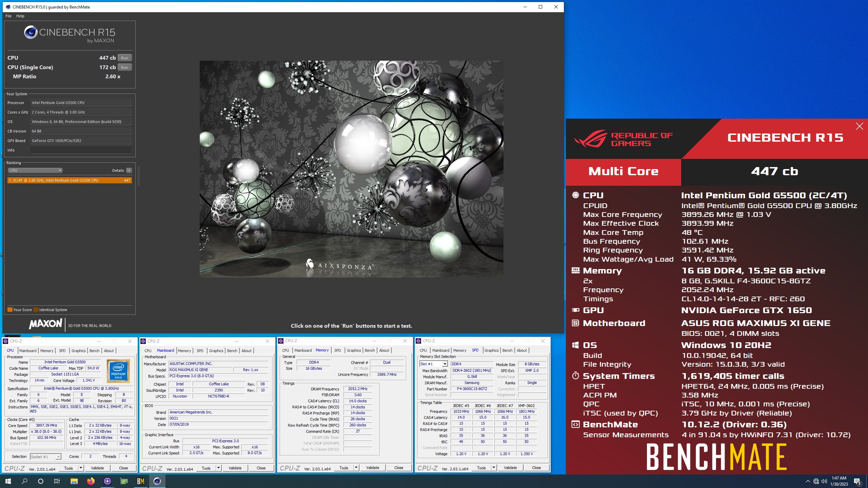Close the BenchMate ROG result panel

pos(859,126)
